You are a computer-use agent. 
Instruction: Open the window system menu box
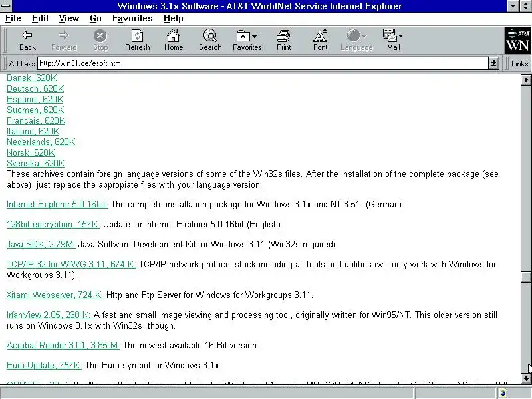tap(6, 6)
